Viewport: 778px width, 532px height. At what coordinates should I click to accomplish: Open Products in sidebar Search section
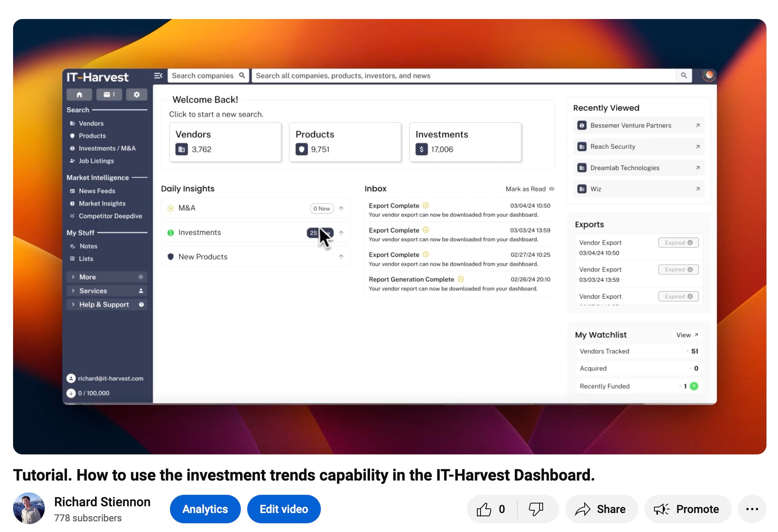coord(92,136)
